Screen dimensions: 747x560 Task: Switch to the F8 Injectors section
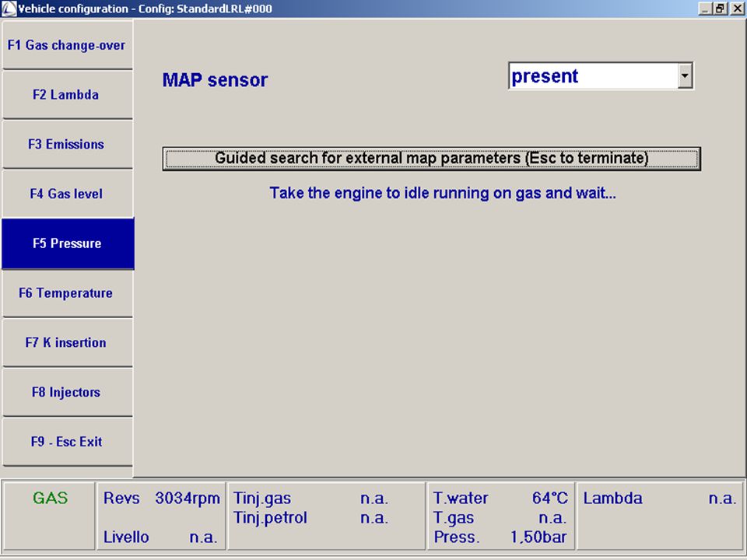67,392
